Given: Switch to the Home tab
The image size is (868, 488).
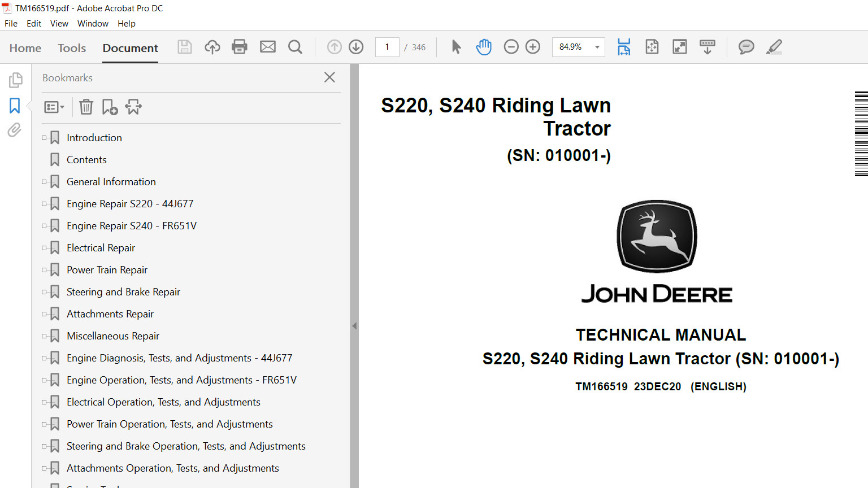Looking at the screenshot, I should click(25, 48).
